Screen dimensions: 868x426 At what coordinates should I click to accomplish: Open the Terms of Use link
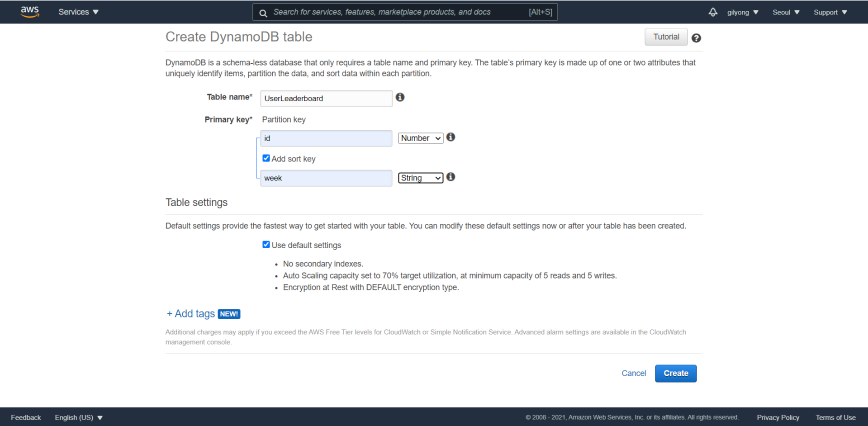(835, 417)
